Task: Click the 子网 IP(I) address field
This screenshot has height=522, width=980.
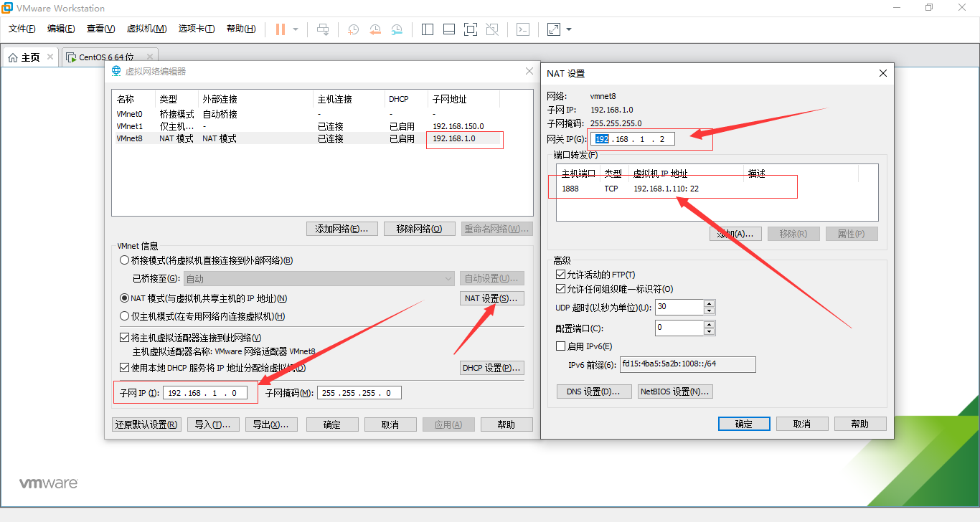Action: 206,393
